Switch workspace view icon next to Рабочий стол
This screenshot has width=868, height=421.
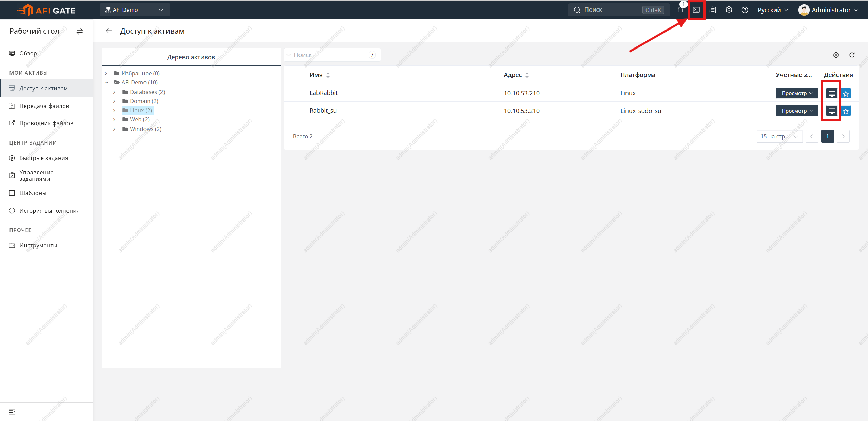click(80, 31)
